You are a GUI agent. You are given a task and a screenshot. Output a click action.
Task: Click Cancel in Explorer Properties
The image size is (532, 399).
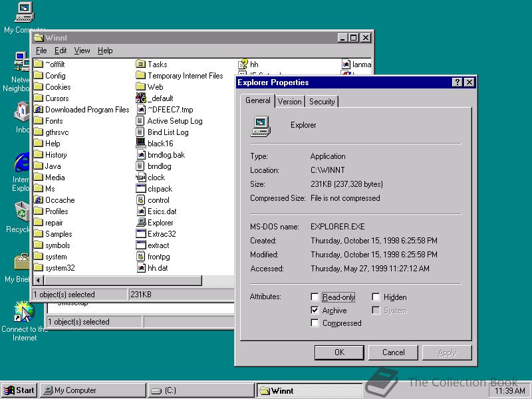click(393, 352)
